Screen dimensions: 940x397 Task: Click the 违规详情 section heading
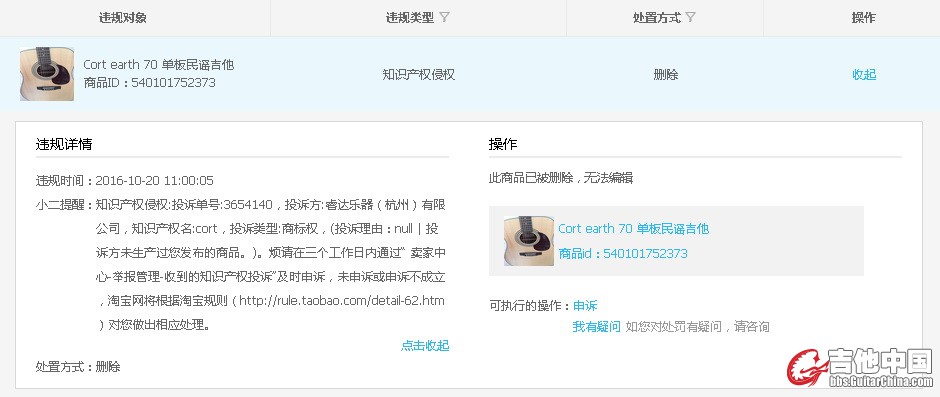(x=64, y=144)
